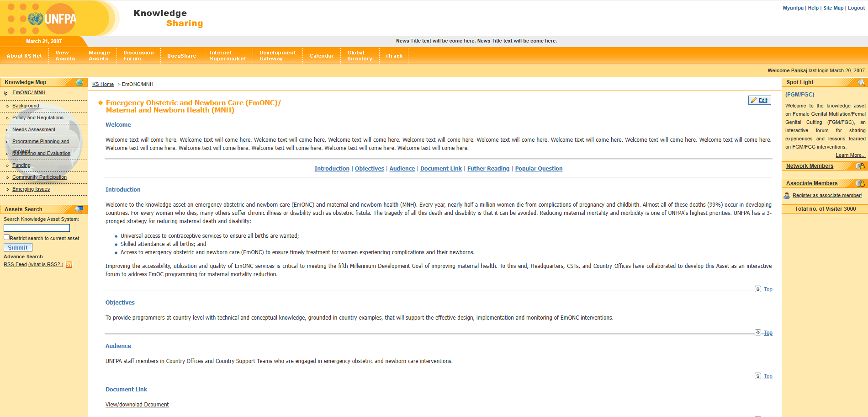Click the Edit button
Viewport: 868px width, 417px height.
click(759, 100)
